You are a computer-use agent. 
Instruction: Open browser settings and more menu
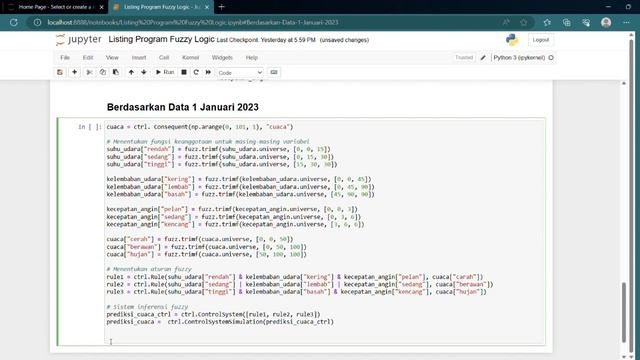626,22
